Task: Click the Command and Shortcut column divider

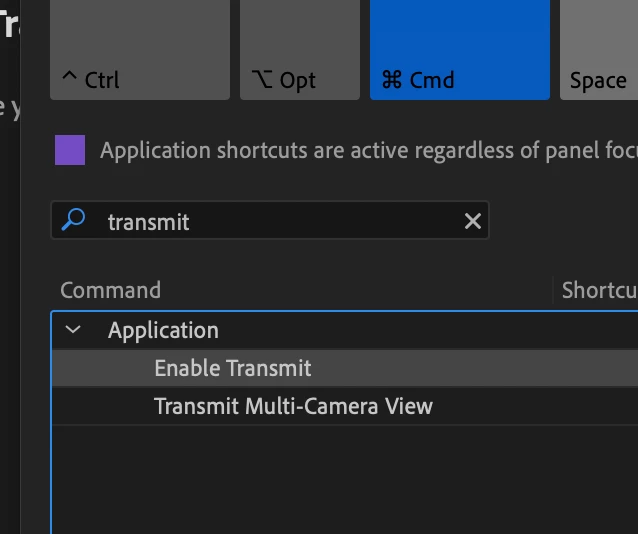Action: [552, 290]
